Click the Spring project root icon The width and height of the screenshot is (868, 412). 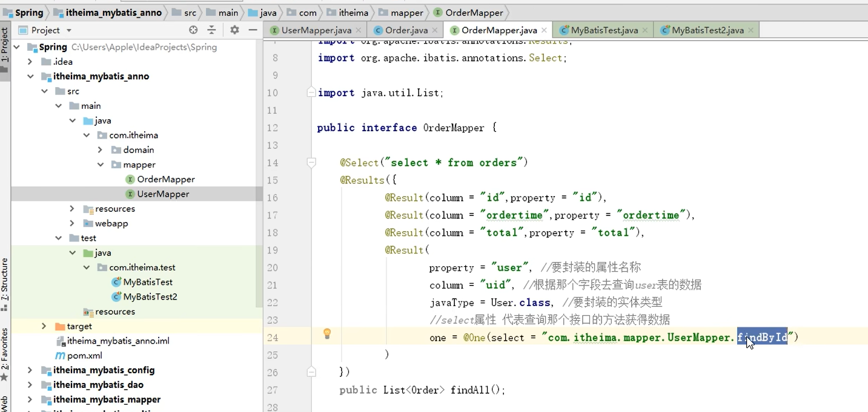pos(32,47)
